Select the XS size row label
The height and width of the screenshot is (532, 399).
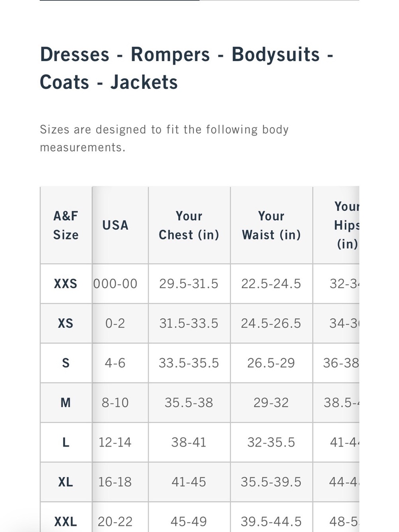66,323
